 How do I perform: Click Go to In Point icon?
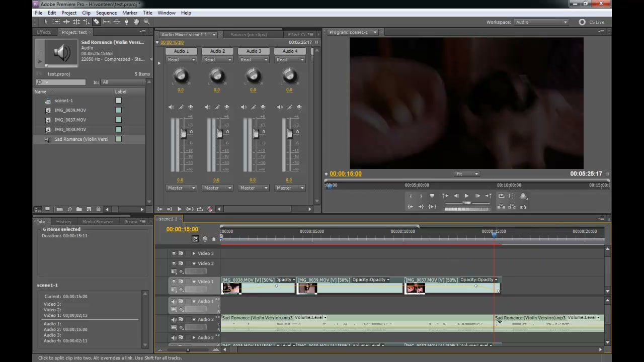[x=411, y=207]
